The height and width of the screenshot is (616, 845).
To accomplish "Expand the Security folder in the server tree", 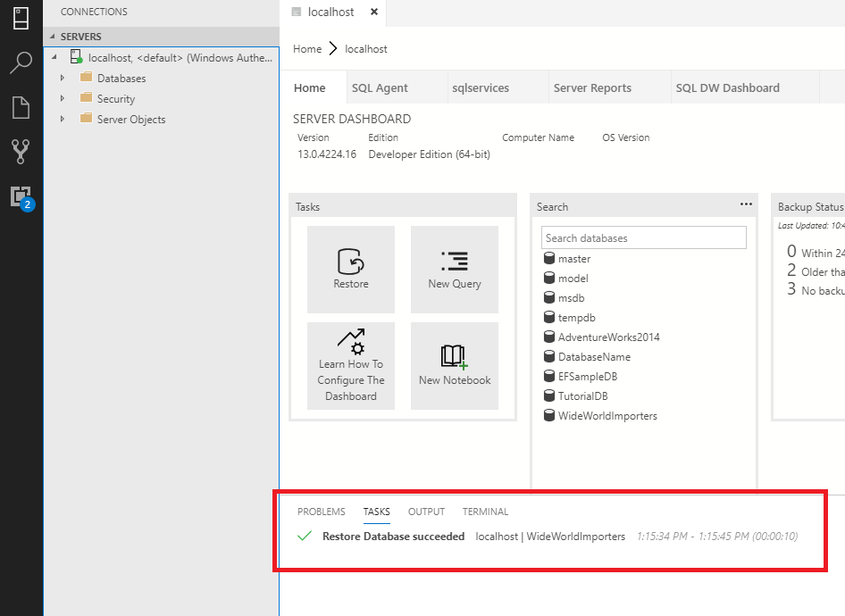I will (x=63, y=98).
